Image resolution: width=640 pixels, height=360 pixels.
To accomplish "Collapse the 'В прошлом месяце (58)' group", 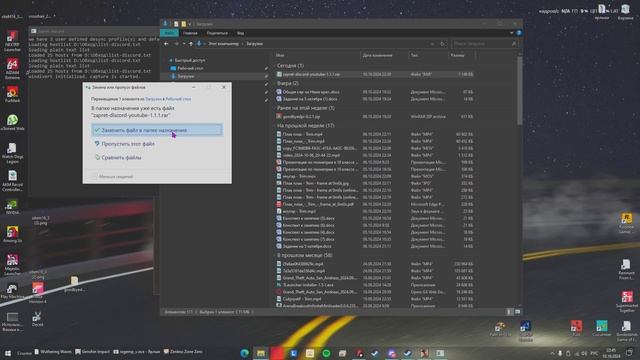I will point(304,256).
